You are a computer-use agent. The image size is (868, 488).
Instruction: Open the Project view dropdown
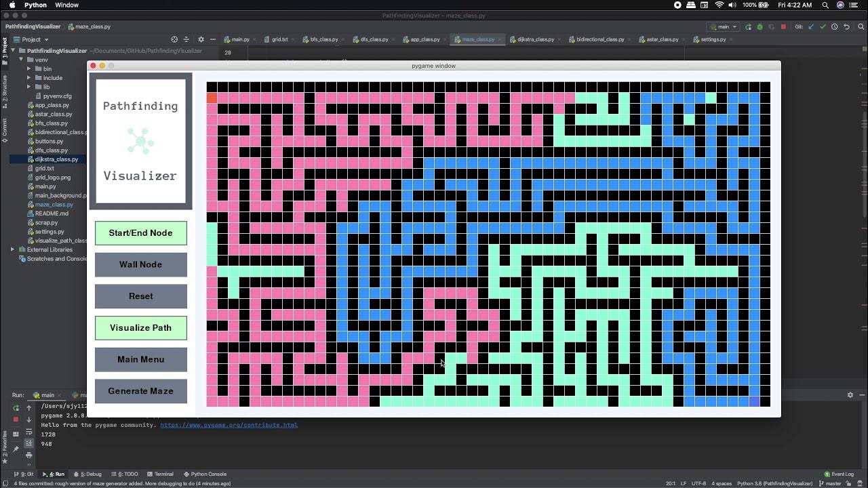tap(31, 39)
